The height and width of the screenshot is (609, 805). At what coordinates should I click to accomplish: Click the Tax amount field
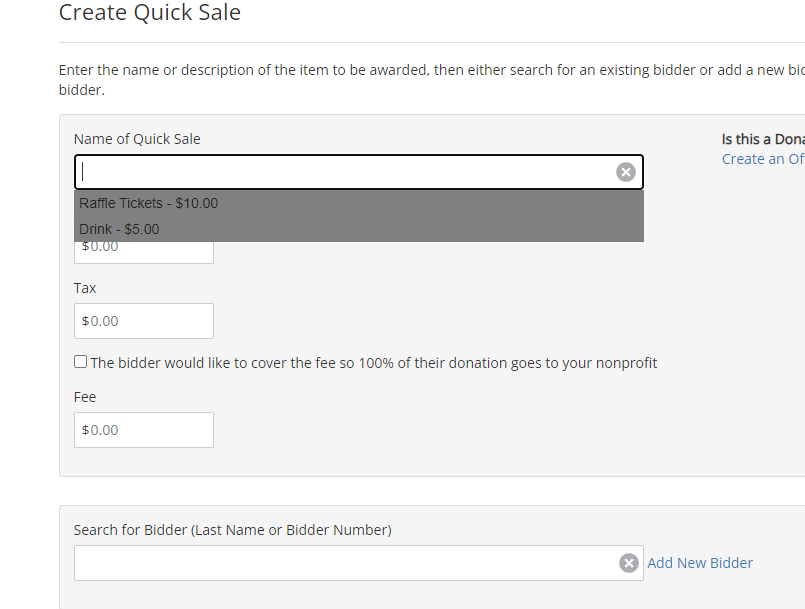[x=144, y=321]
